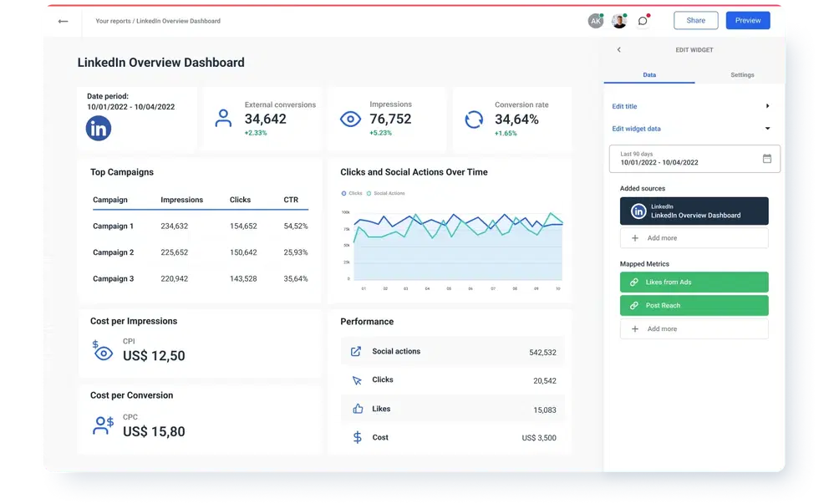The width and height of the screenshot is (829, 504).
Task: Click the CPC icon under Cost per Conversion
Action: (102, 425)
